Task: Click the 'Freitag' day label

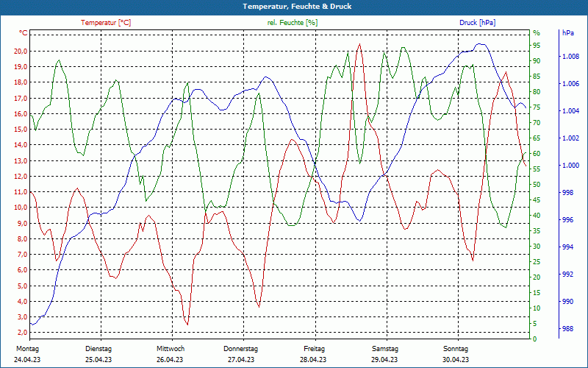Action: point(315,349)
